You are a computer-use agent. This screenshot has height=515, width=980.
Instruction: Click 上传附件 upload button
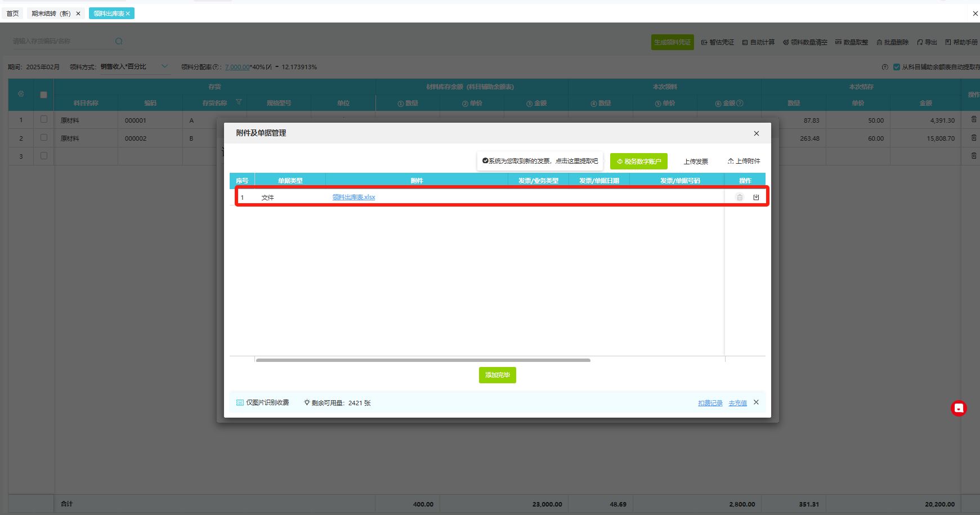coord(744,161)
